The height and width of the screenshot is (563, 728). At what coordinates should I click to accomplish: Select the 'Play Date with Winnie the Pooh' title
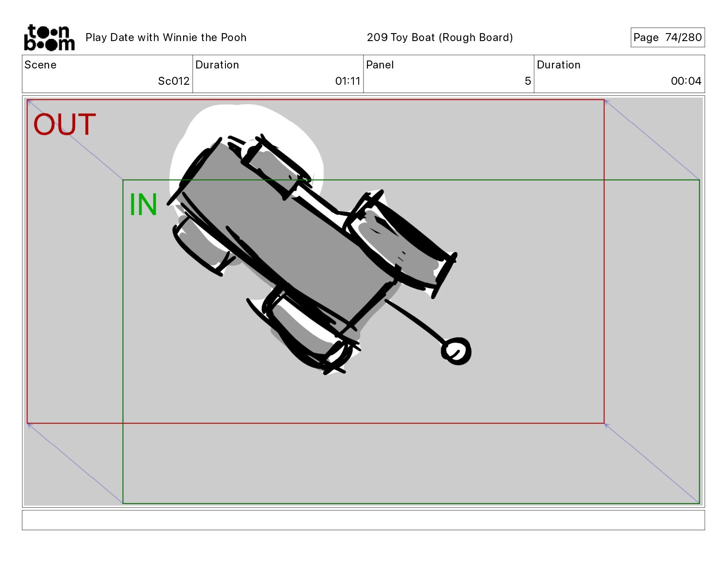tap(166, 38)
